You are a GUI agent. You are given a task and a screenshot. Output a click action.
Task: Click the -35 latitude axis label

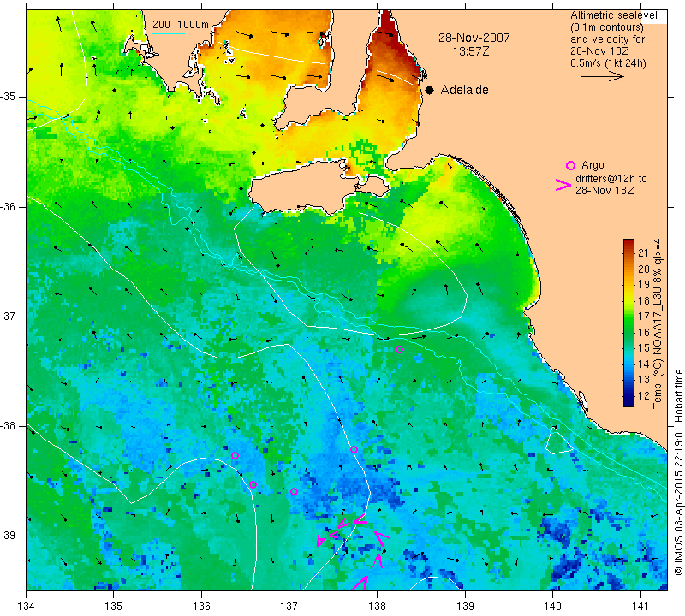click(8, 97)
